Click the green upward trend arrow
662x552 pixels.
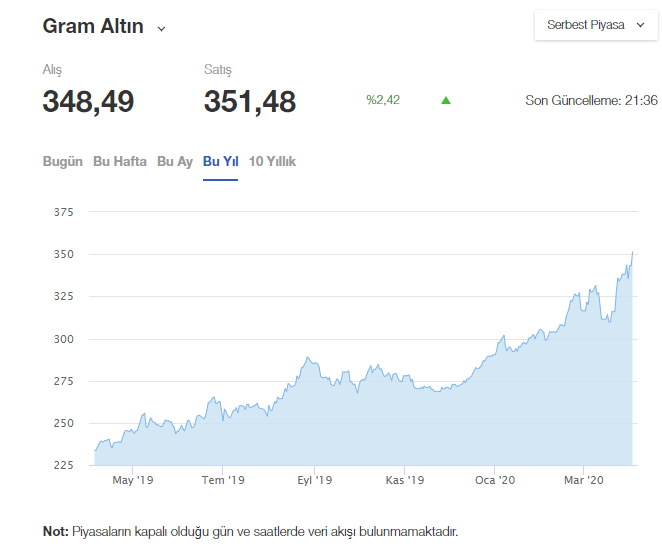click(x=446, y=100)
